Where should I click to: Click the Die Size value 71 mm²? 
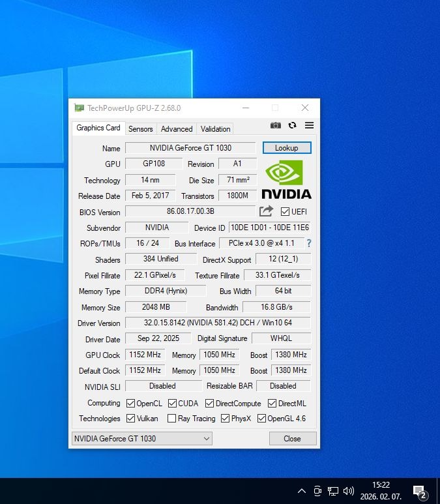click(237, 180)
